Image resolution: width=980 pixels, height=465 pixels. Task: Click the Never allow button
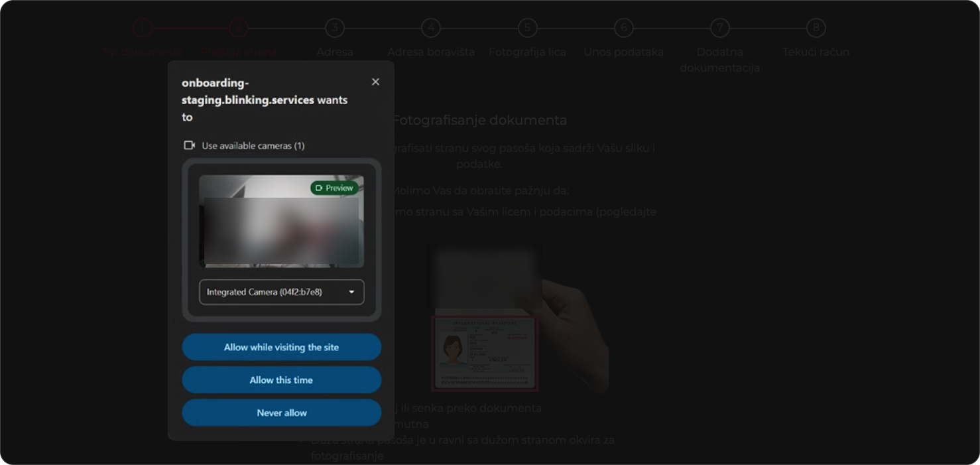282,413
